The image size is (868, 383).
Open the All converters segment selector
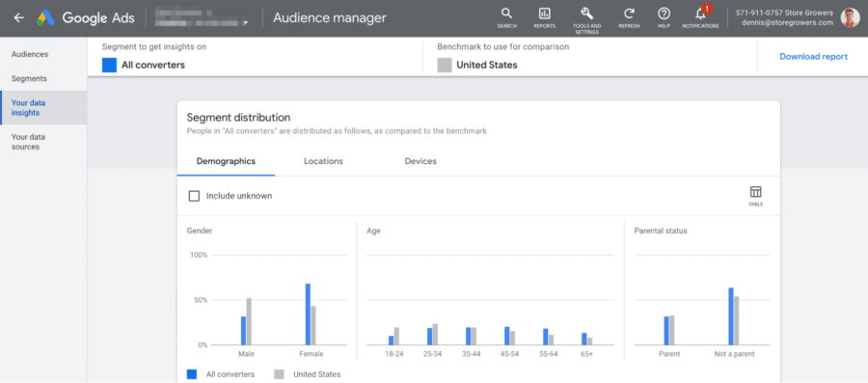(x=144, y=65)
